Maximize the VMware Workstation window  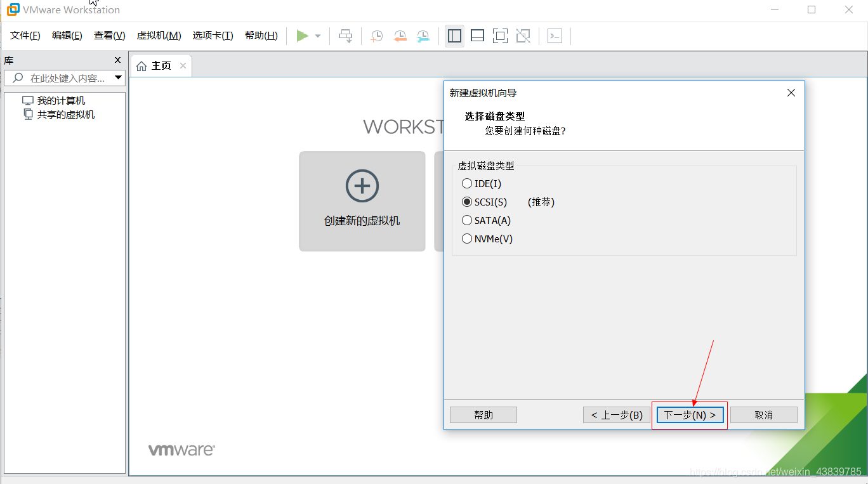[812, 10]
